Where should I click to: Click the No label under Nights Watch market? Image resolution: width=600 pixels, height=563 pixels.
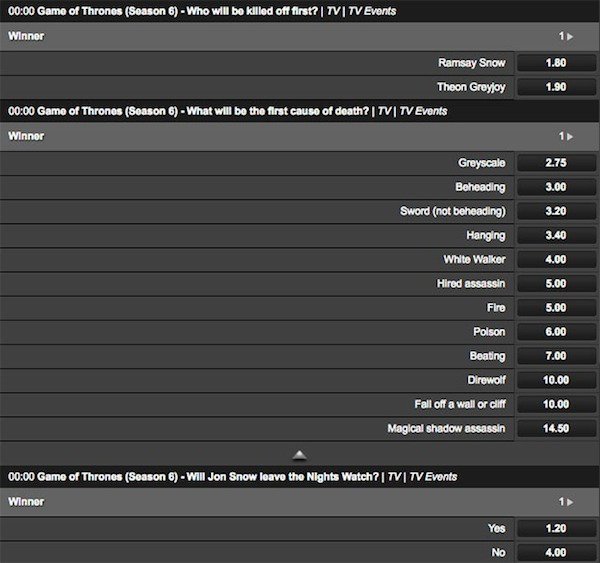click(x=499, y=552)
